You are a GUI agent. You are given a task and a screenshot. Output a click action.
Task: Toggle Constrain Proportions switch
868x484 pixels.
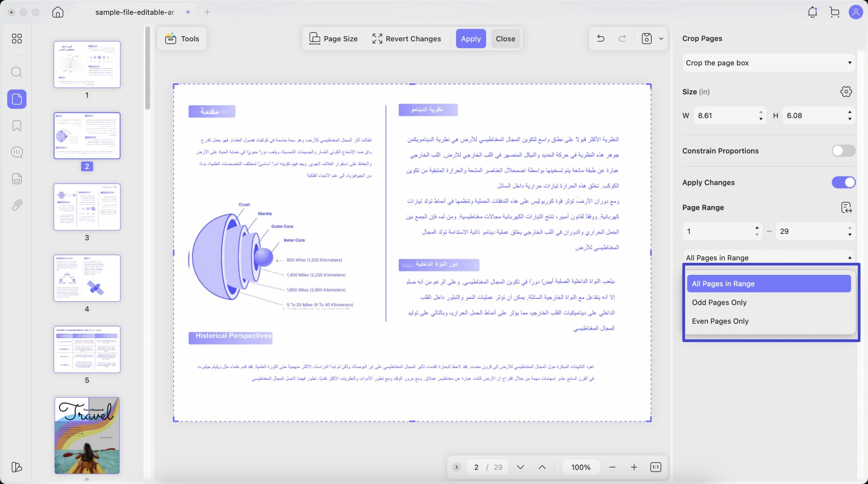pyautogui.click(x=844, y=151)
